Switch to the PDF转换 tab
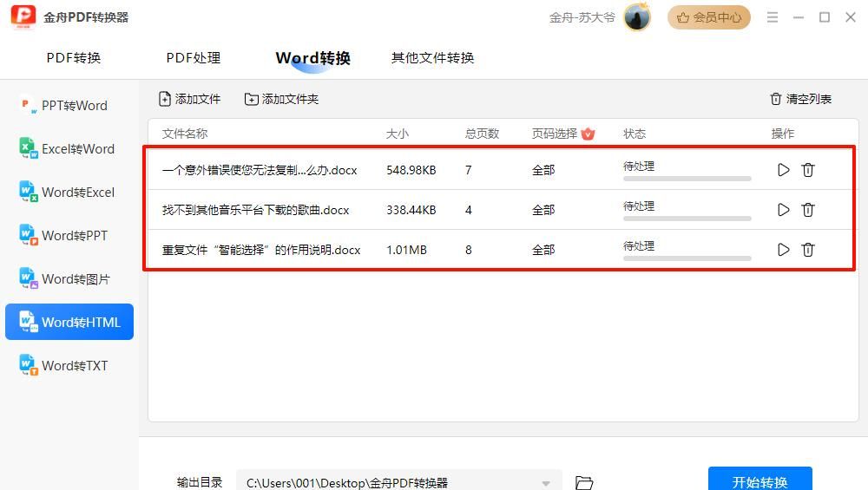Viewport: 868px width, 490px height. click(x=74, y=58)
